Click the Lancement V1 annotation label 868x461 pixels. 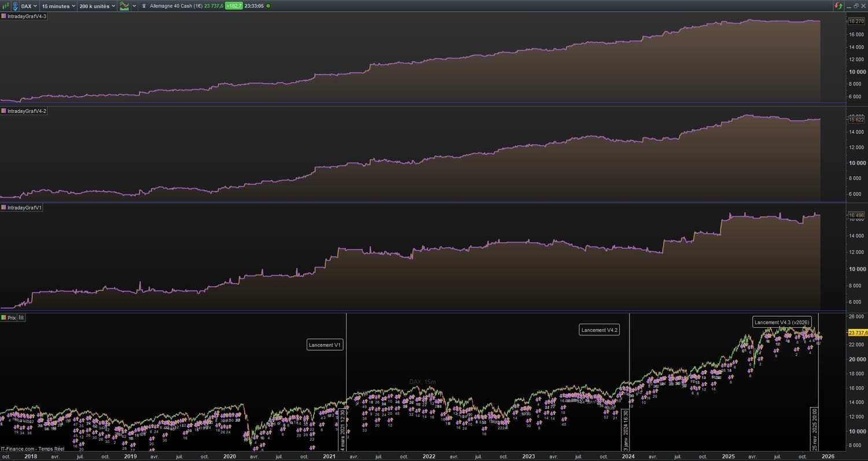pyautogui.click(x=325, y=345)
